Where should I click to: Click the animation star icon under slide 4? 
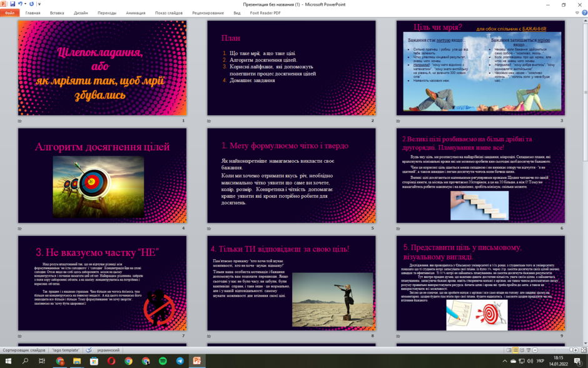click(x=20, y=228)
